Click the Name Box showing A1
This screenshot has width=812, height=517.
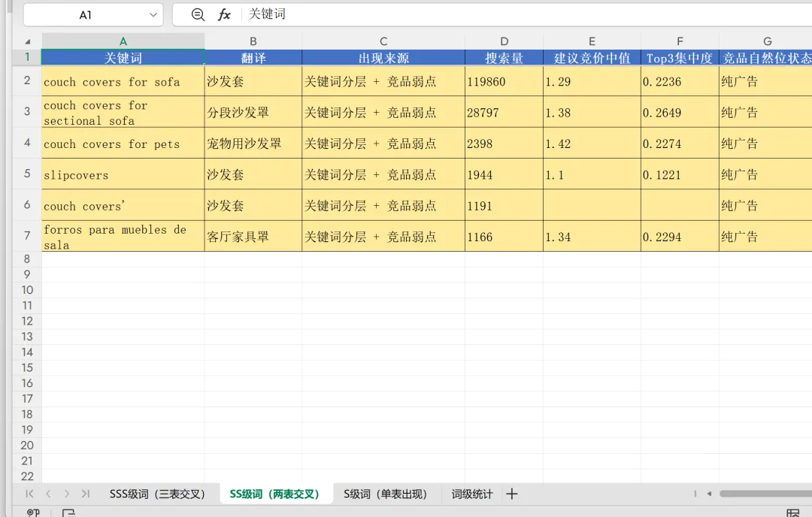click(93, 15)
